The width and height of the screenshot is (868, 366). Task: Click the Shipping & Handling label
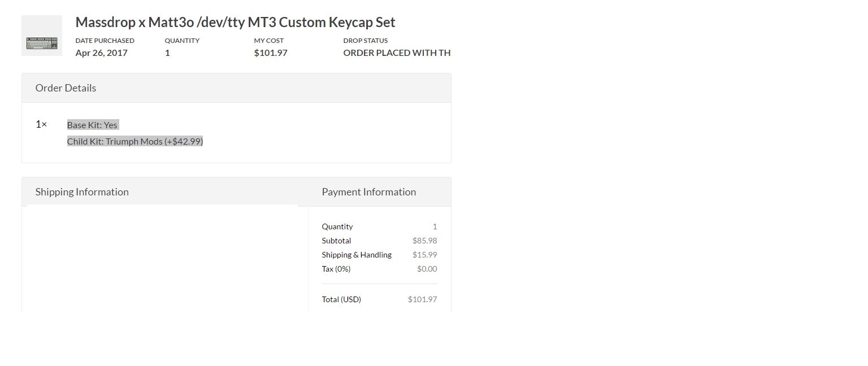(x=357, y=255)
